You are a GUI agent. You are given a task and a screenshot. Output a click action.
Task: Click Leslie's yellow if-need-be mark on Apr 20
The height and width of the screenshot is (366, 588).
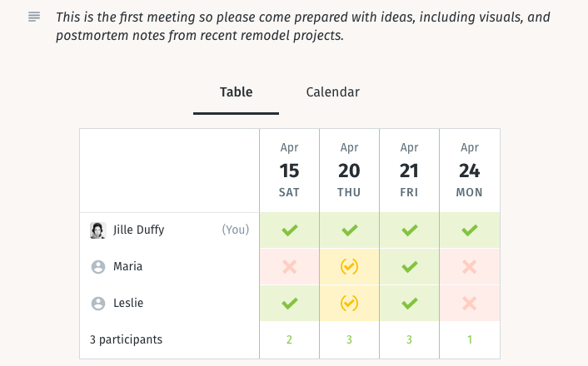(350, 303)
